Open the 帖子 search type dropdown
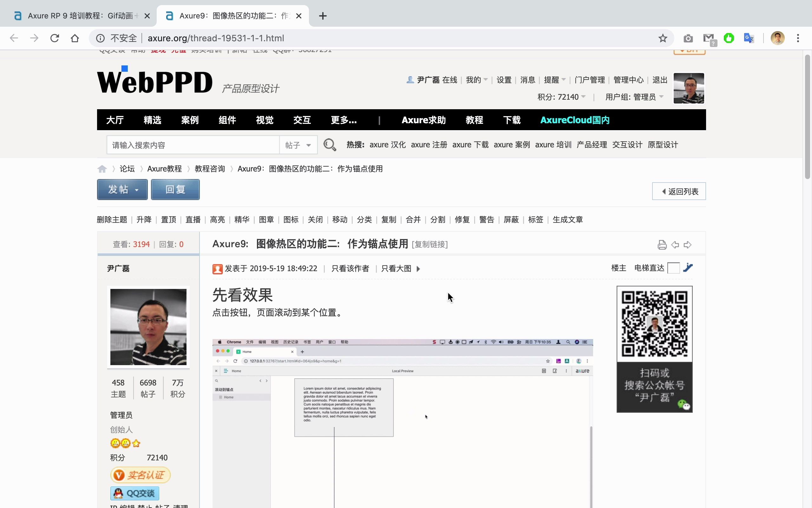 (298, 145)
